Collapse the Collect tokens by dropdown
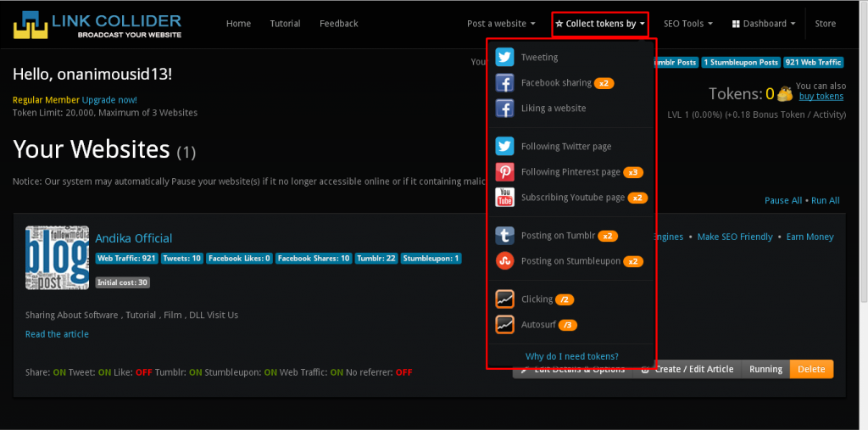Image resolution: width=868 pixels, height=430 pixels. coord(600,24)
